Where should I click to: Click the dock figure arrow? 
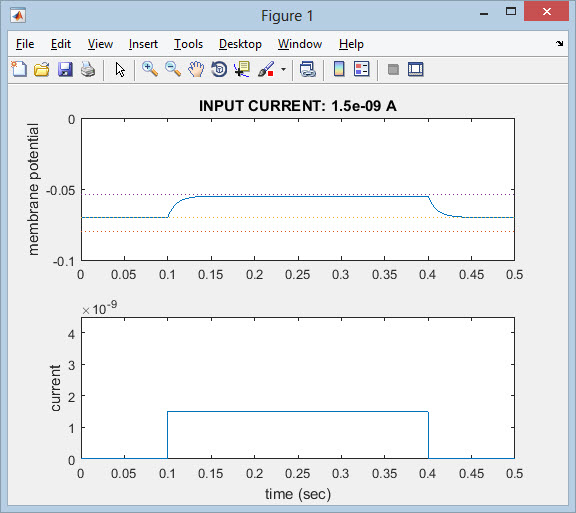pyautogui.click(x=559, y=43)
